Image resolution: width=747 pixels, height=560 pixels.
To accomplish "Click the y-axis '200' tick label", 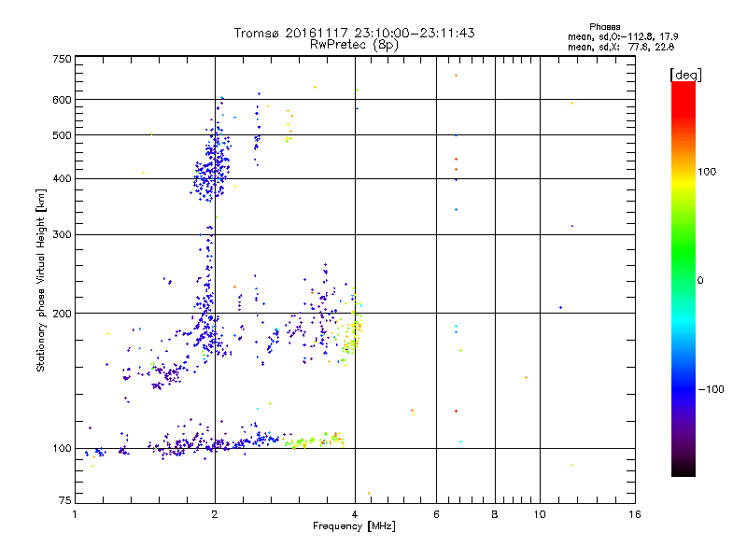I will coord(62,314).
